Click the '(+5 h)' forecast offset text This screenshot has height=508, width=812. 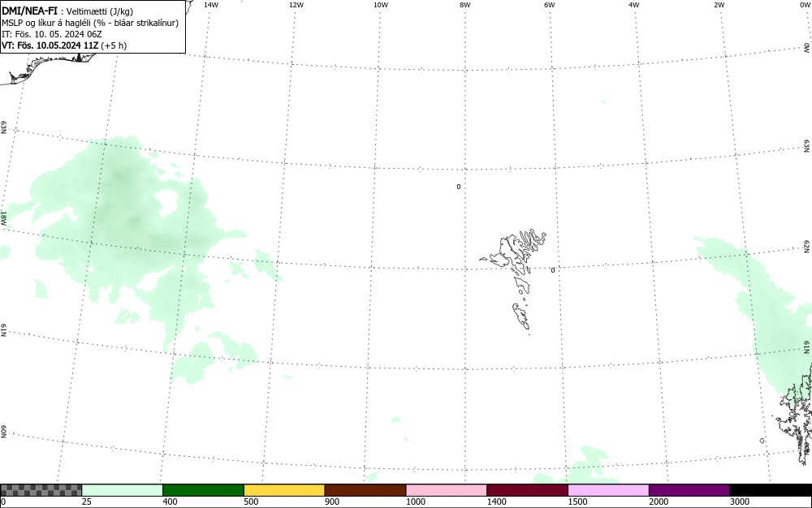point(114,45)
